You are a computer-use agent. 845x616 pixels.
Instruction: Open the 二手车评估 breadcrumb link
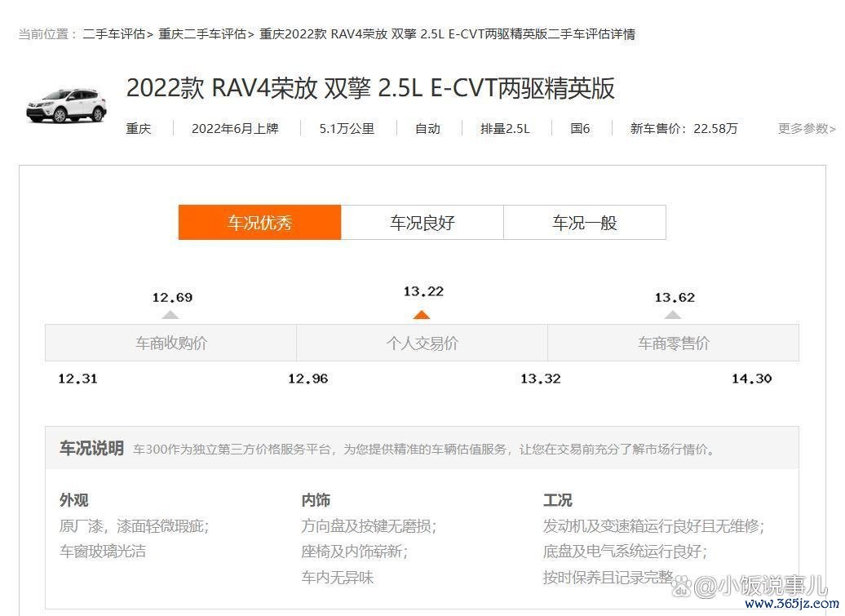click(114, 34)
